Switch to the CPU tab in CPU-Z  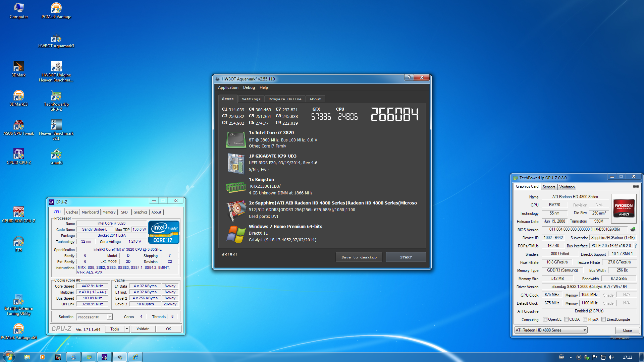pos(57,212)
